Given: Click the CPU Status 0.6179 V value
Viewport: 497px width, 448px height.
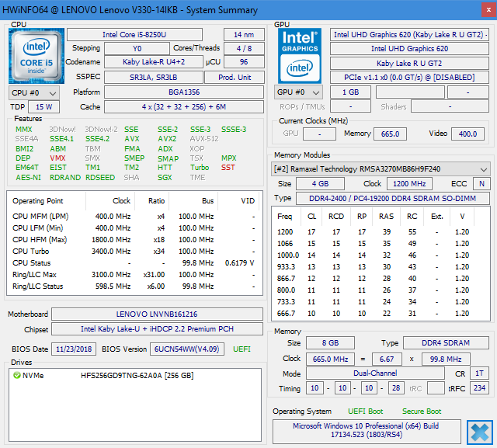Looking at the screenshot, I should (x=239, y=263).
